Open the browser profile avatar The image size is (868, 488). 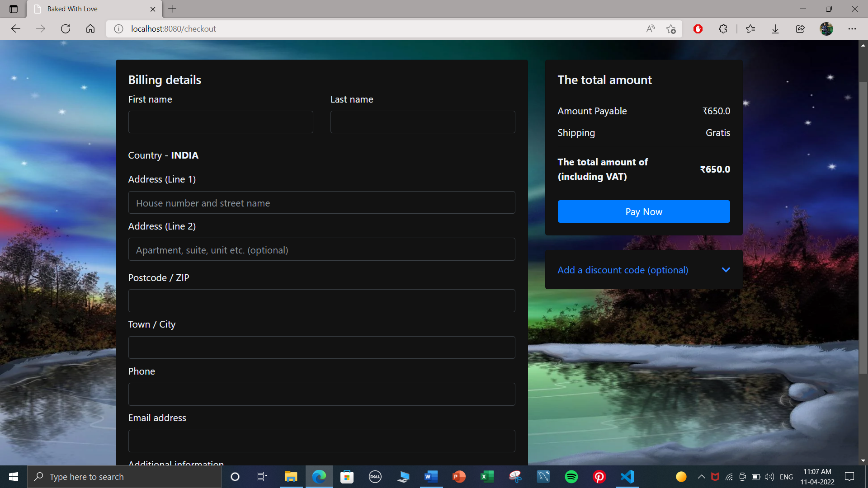(826, 29)
